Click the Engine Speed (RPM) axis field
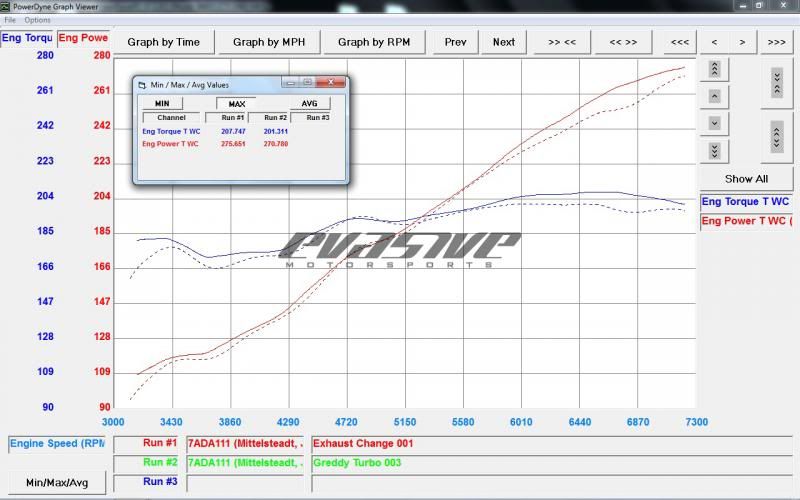This screenshot has width=800, height=500. point(57,444)
